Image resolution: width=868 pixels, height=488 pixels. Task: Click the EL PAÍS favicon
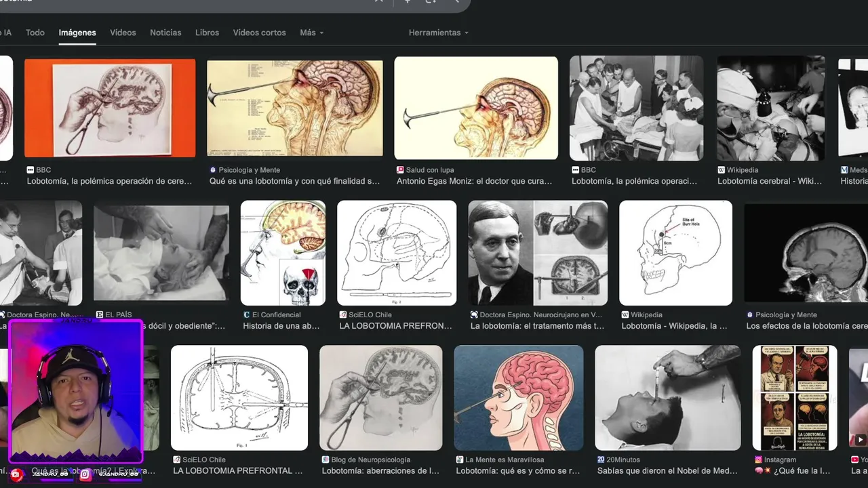pos(100,315)
